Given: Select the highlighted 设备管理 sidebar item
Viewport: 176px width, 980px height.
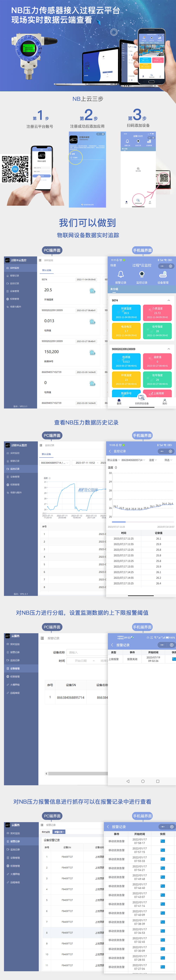Looking at the screenshot, I should click(21, 668).
